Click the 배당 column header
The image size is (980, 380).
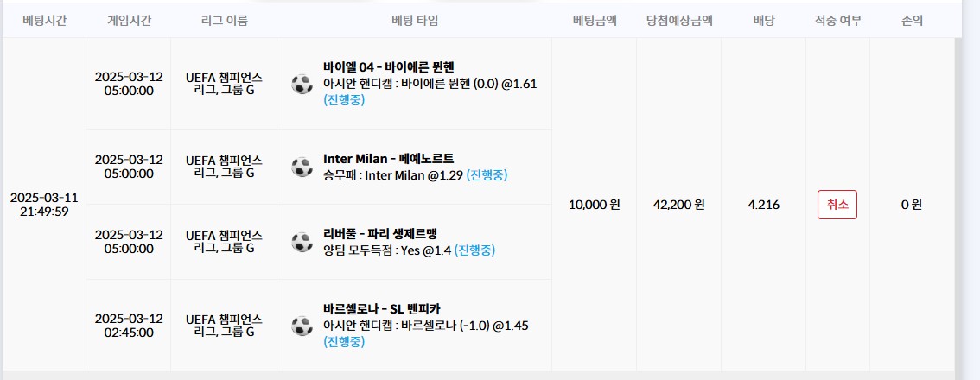pos(763,20)
